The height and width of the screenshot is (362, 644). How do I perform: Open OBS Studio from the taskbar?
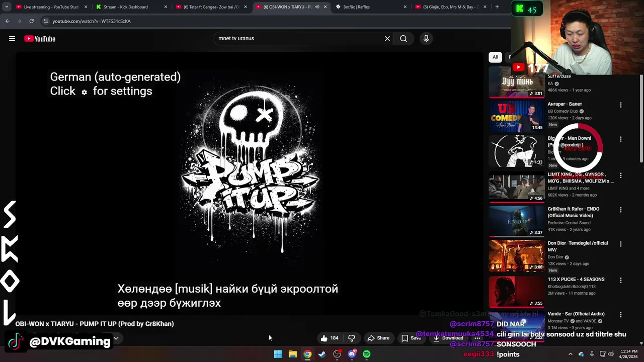coord(337,354)
